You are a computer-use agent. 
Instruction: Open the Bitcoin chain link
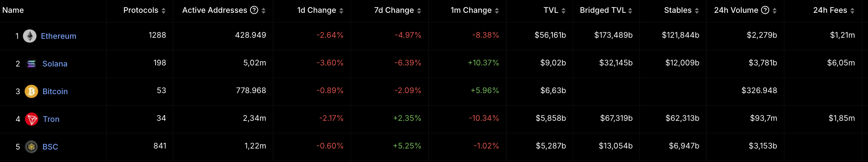55,91
